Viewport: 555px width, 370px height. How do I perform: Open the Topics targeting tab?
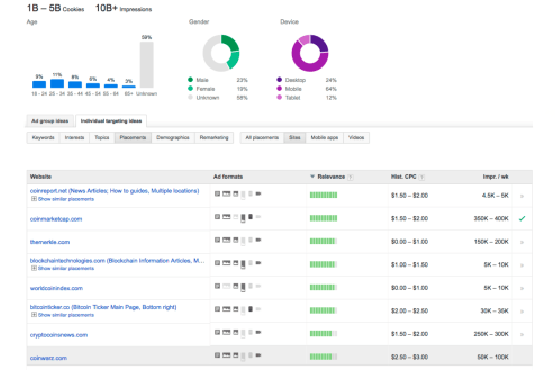tap(102, 137)
